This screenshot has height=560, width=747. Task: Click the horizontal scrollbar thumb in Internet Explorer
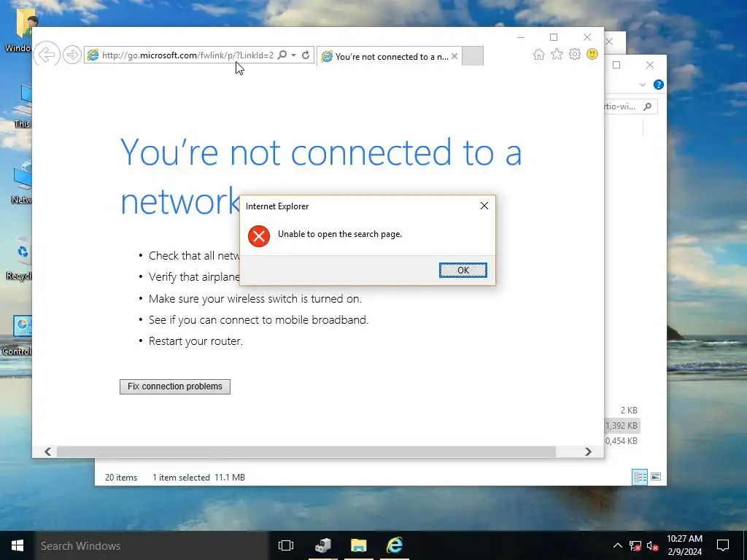pos(306,451)
